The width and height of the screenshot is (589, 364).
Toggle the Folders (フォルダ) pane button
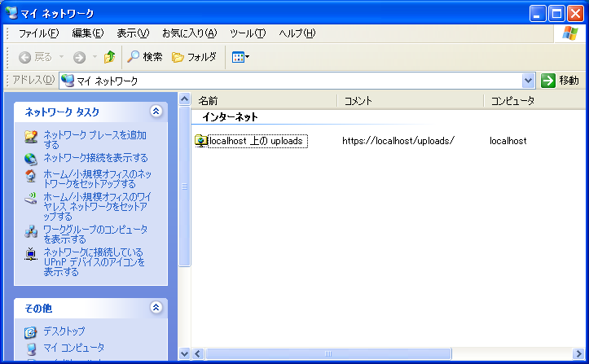point(194,57)
